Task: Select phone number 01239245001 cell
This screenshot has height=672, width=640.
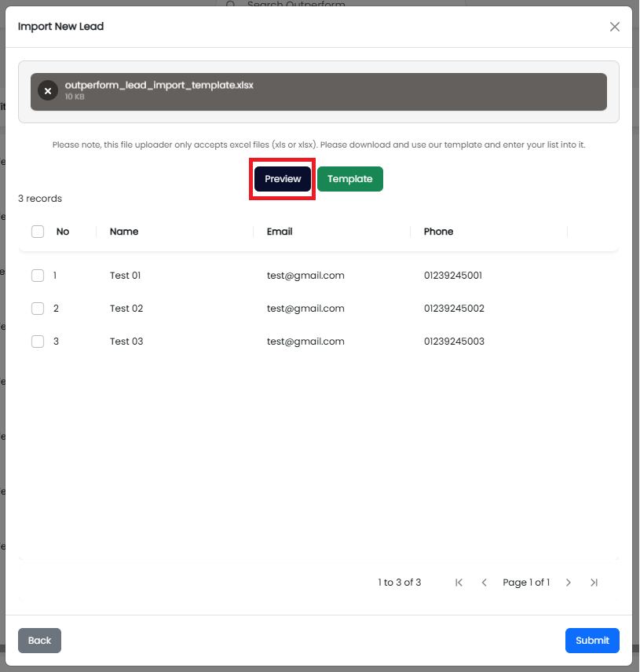Action: pyautogui.click(x=453, y=276)
